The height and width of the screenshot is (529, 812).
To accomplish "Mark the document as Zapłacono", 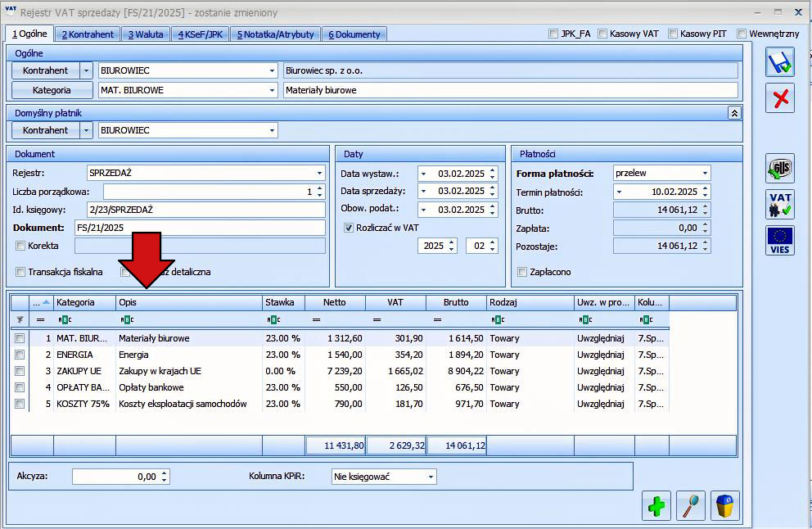I will point(522,272).
